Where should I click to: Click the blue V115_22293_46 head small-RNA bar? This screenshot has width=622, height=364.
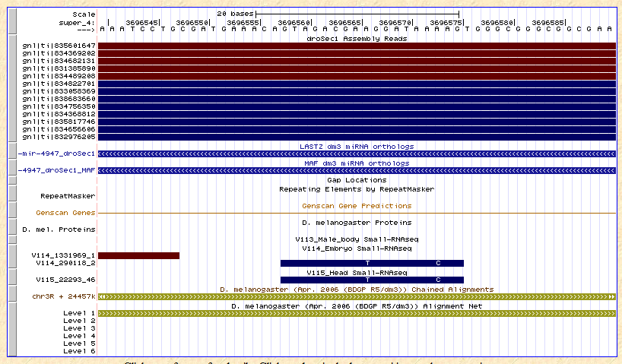372,280
